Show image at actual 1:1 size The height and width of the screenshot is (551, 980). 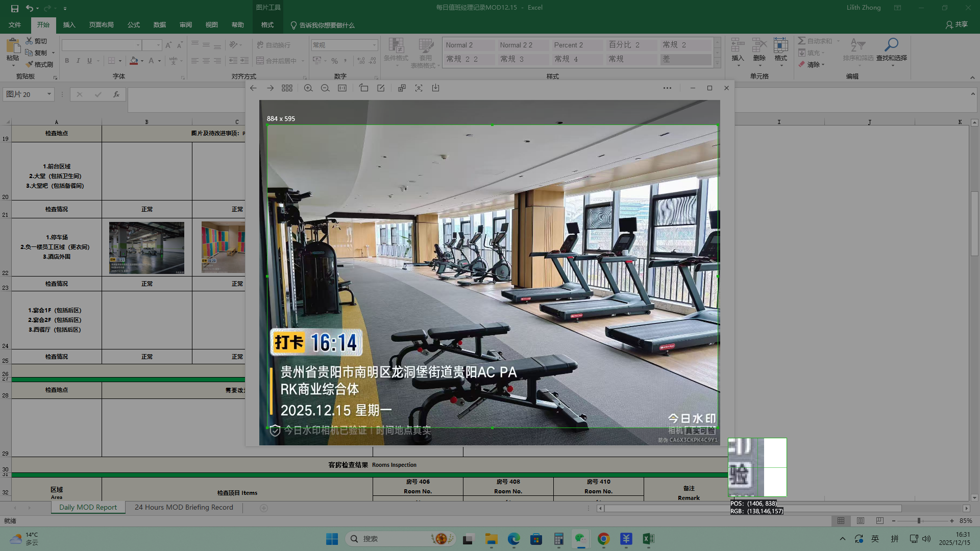pyautogui.click(x=342, y=88)
